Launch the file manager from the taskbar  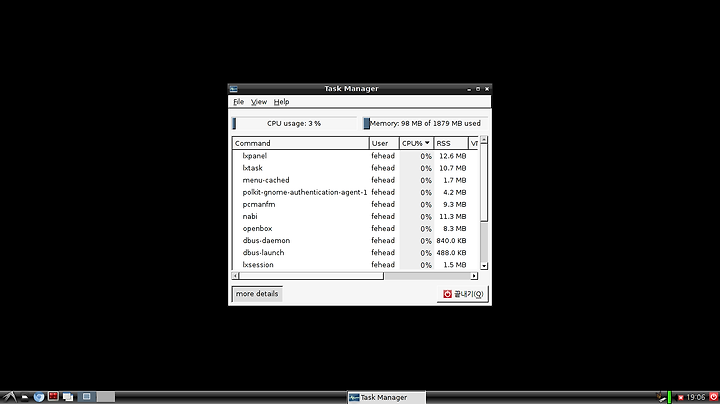point(25,397)
